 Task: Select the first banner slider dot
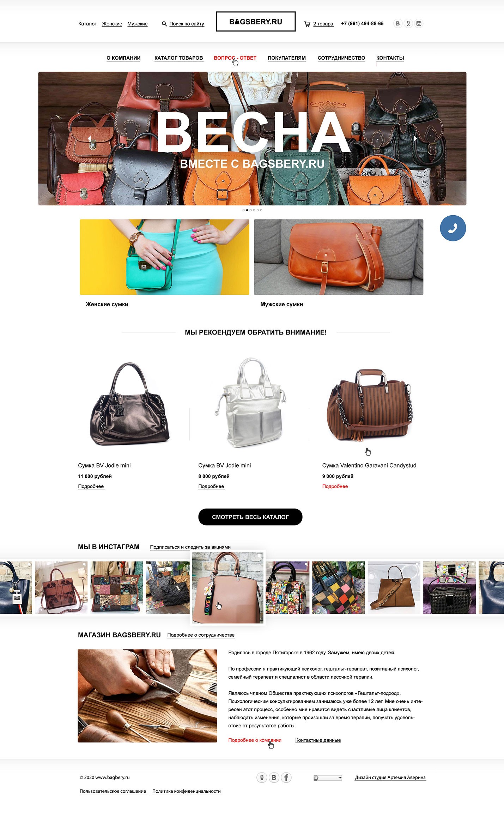pos(243,210)
